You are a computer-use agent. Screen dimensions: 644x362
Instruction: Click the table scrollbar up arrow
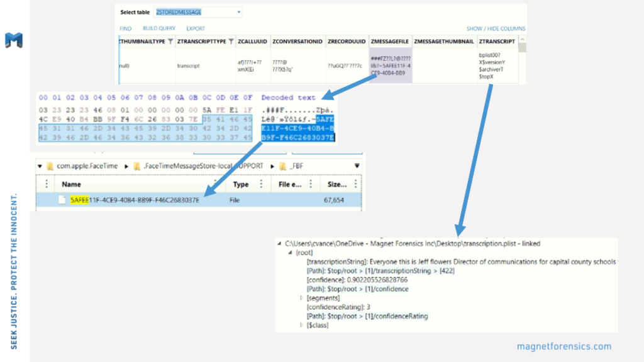coord(523,40)
